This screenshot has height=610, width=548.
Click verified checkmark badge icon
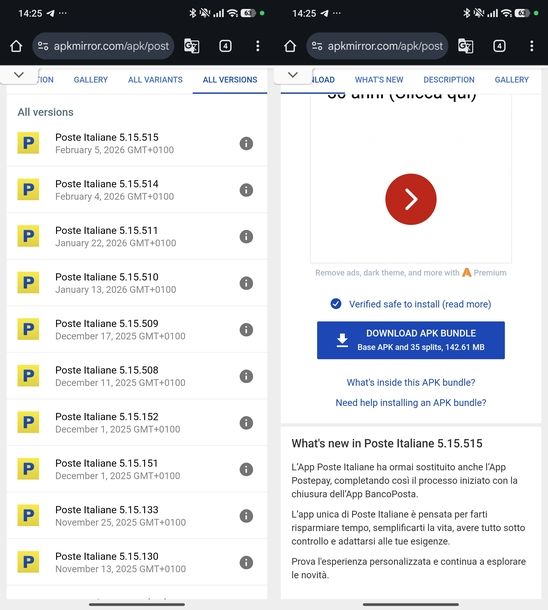pyautogui.click(x=336, y=304)
